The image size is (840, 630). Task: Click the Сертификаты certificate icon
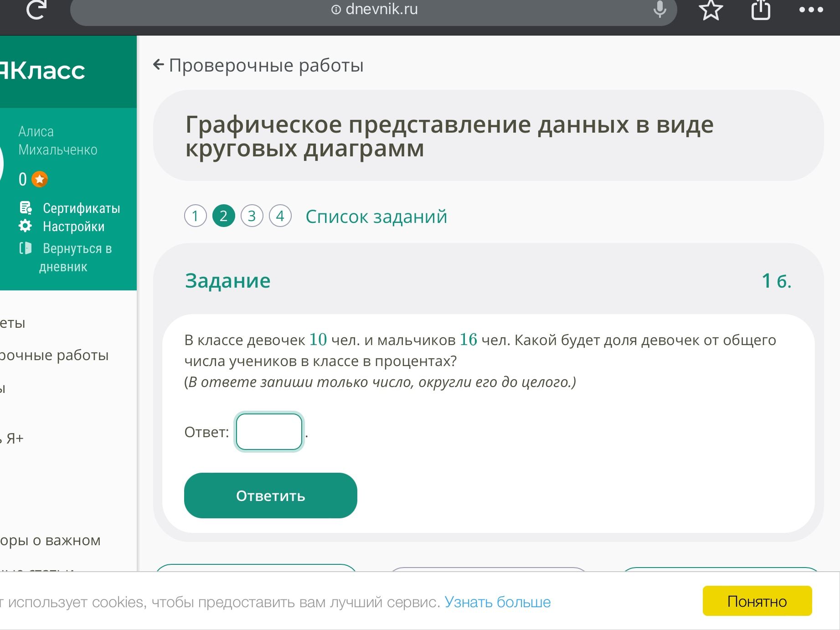(x=26, y=208)
